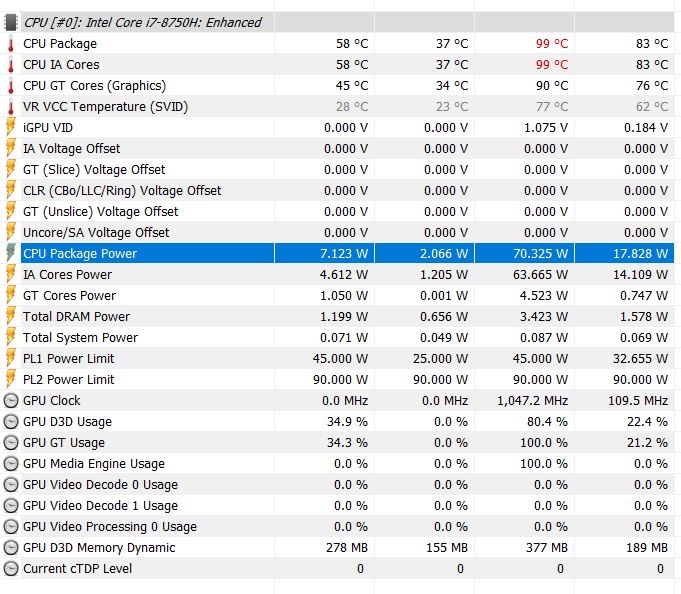Select the PL2 Power Limit row

pos(68,379)
